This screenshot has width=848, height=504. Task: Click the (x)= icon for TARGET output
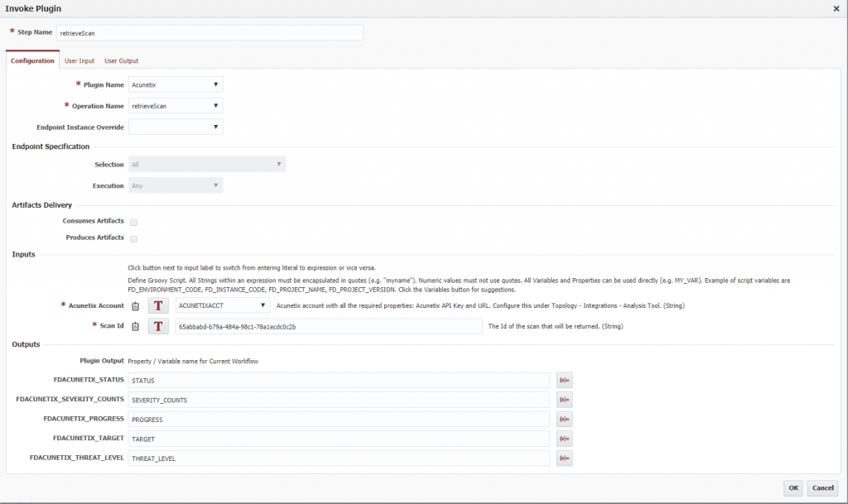tap(564, 438)
